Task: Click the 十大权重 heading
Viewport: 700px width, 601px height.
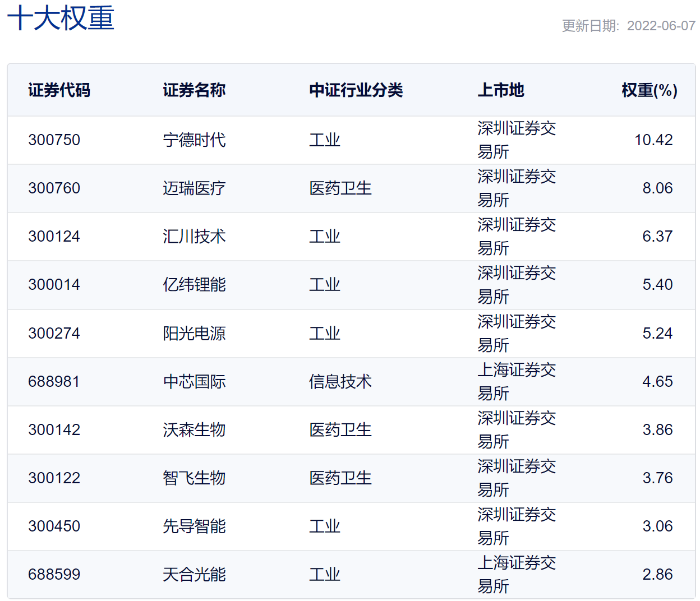Action: [x=61, y=18]
